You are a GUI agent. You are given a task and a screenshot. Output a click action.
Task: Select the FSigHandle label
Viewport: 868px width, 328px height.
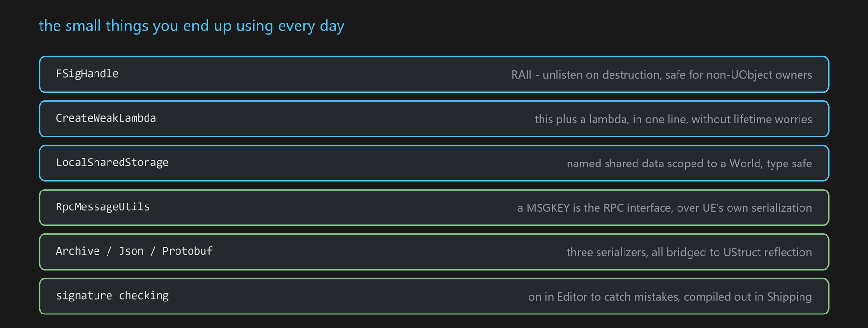click(87, 74)
